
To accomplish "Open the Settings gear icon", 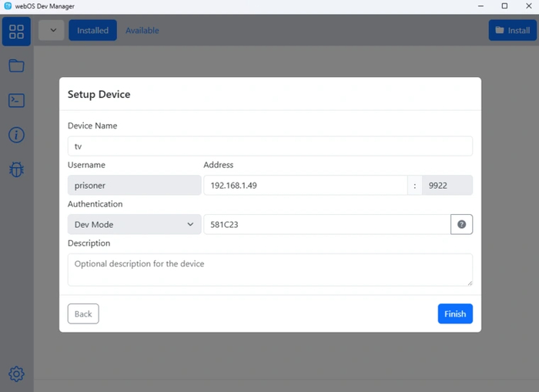I will (16, 374).
